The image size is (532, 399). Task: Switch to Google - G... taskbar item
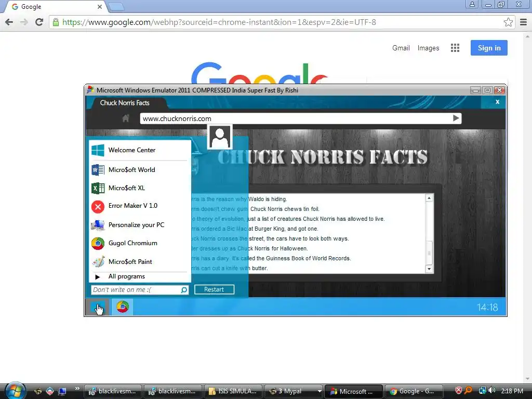(414, 391)
